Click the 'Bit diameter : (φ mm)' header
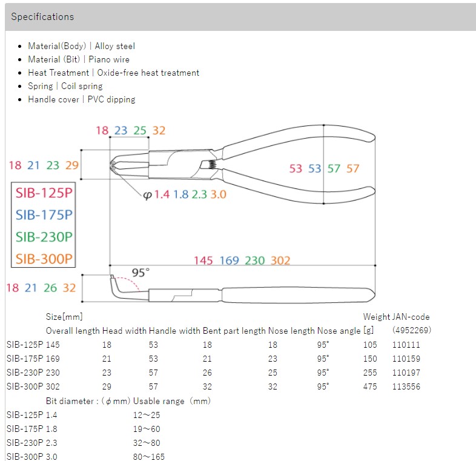 (88, 401)
